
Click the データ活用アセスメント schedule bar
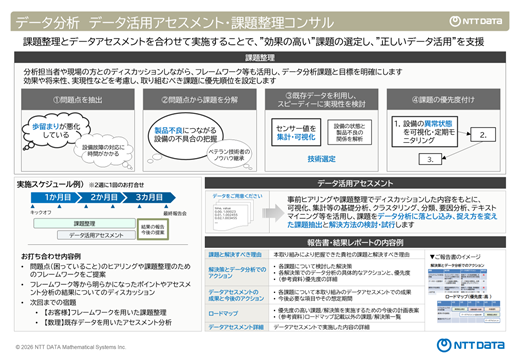tap(96, 235)
